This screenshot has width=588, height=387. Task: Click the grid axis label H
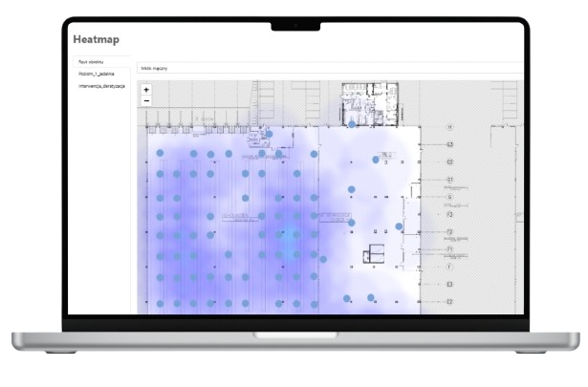pos(450,127)
